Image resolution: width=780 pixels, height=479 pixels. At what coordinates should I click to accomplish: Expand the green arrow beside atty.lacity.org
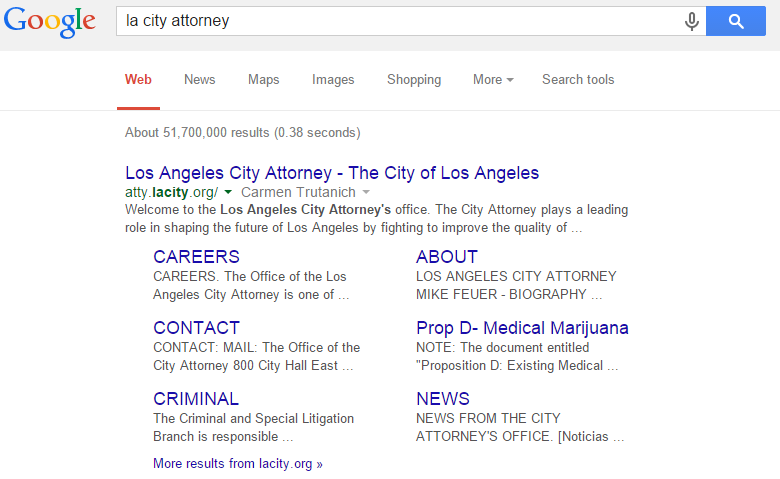click(x=228, y=192)
